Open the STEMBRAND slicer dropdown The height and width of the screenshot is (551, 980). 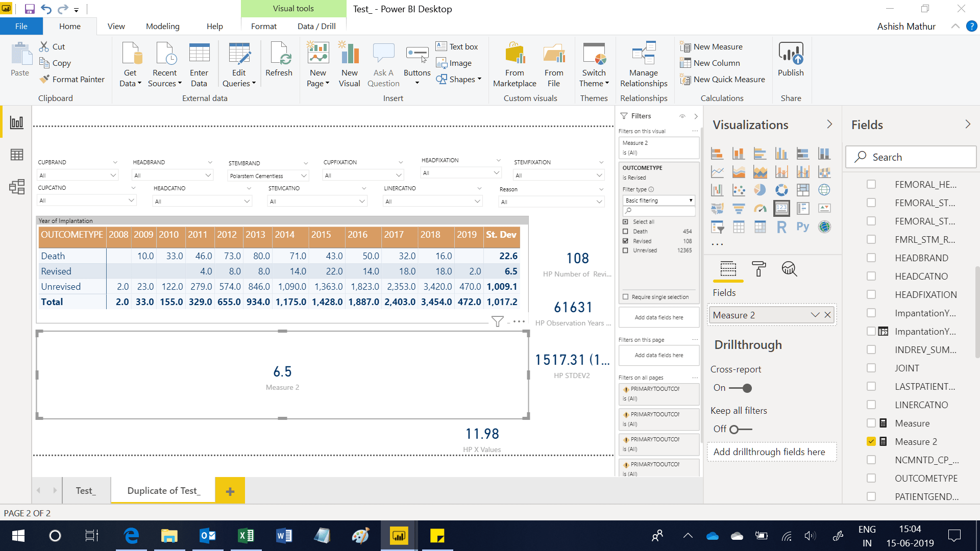[304, 176]
